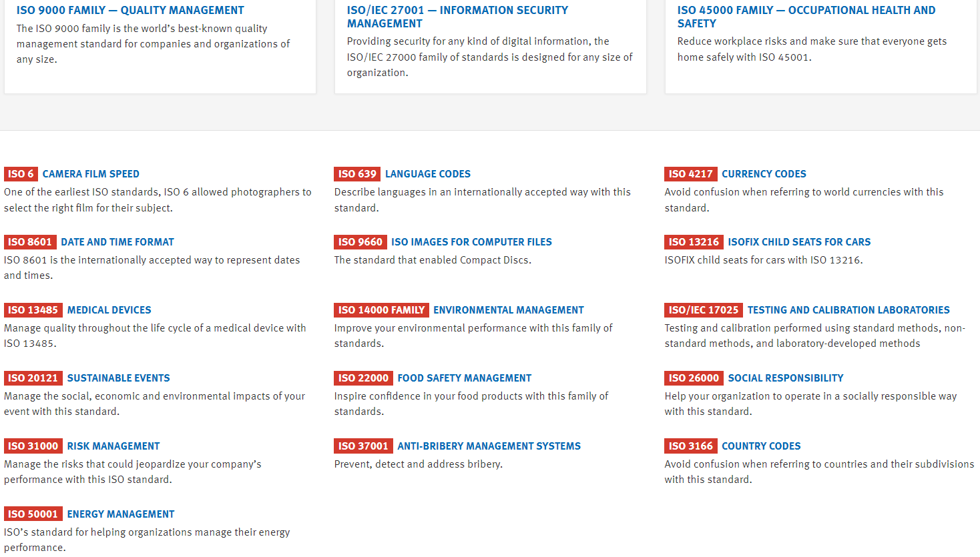
Task: Open the Camera Film Speed link
Action: tap(91, 174)
